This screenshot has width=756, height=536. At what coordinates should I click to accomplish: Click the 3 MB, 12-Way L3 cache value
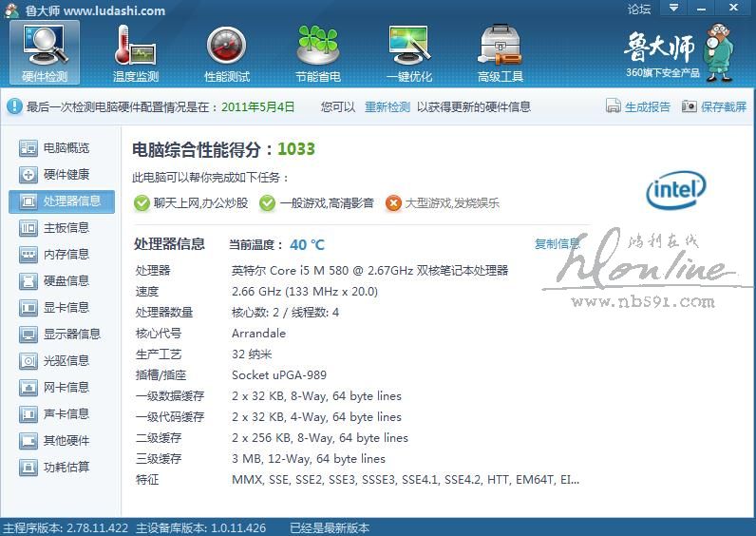[x=309, y=458]
